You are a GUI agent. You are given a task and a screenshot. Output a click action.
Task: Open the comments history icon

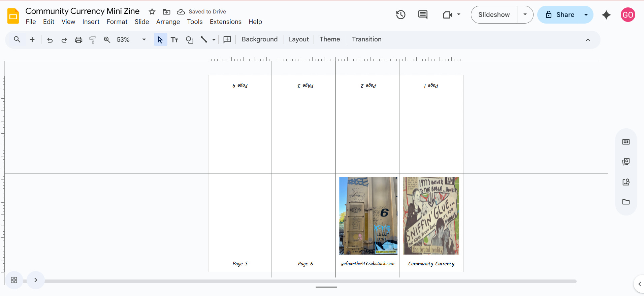(x=423, y=14)
